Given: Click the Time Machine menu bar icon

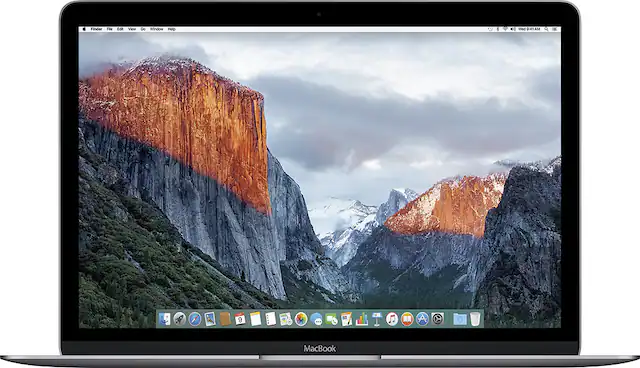Looking at the screenshot, I should click(x=490, y=29).
